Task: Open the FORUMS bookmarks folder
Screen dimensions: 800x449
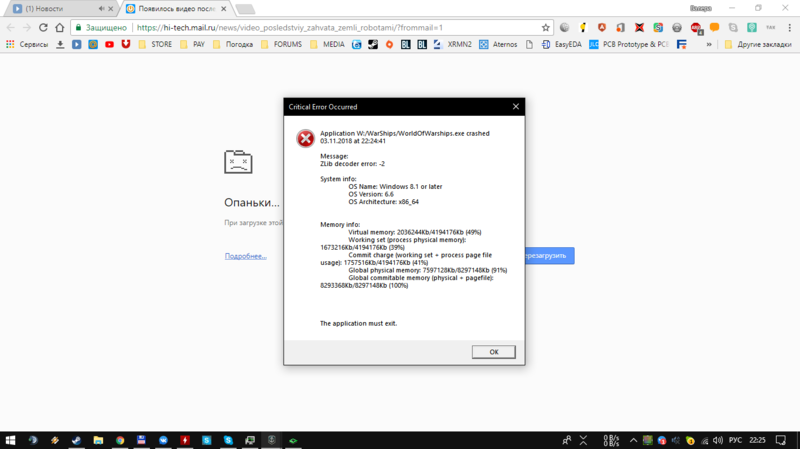Action: (x=281, y=44)
